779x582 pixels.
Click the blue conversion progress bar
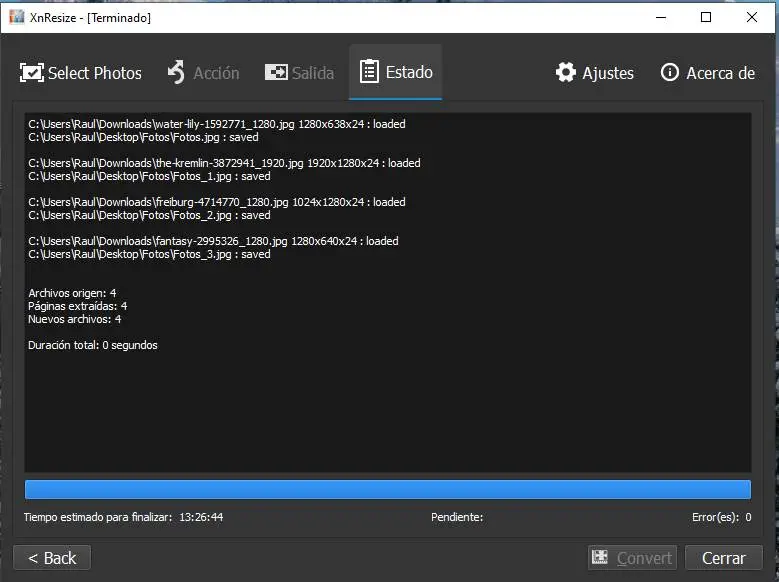[x=388, y=490]
